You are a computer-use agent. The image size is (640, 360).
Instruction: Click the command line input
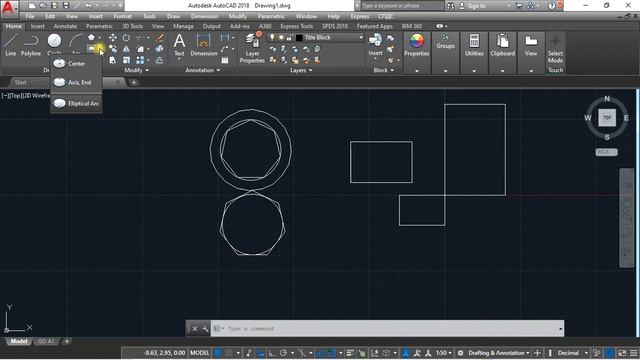(388, 329)
